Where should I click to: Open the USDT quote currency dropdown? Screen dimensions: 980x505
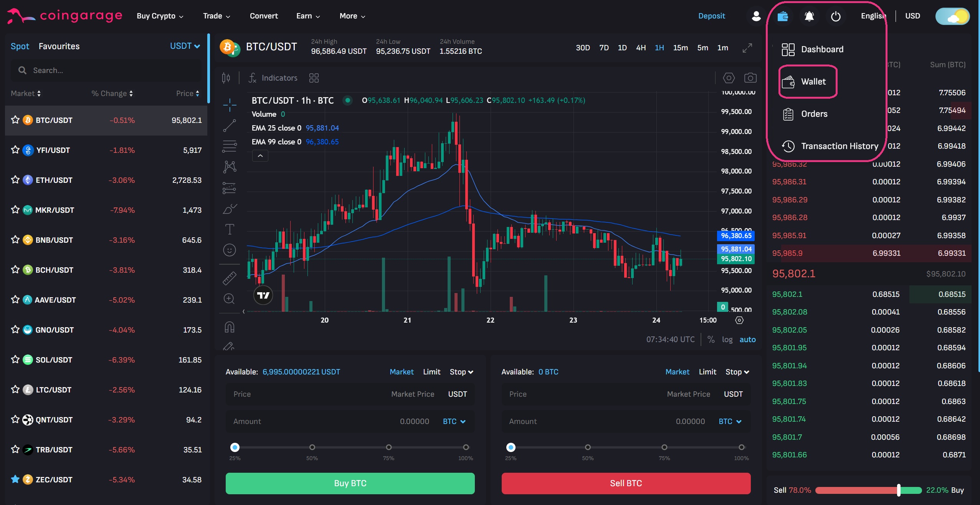click(x=185, y=46)
